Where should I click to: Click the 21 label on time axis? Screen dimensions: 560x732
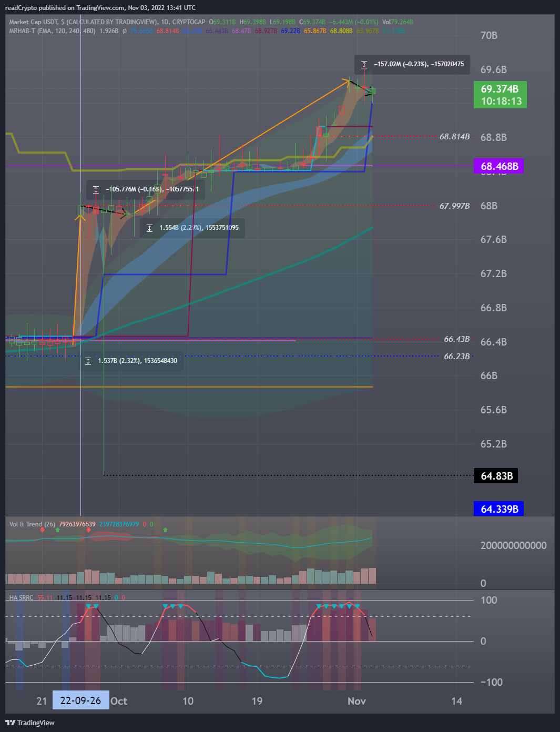(x=42, y=701)
